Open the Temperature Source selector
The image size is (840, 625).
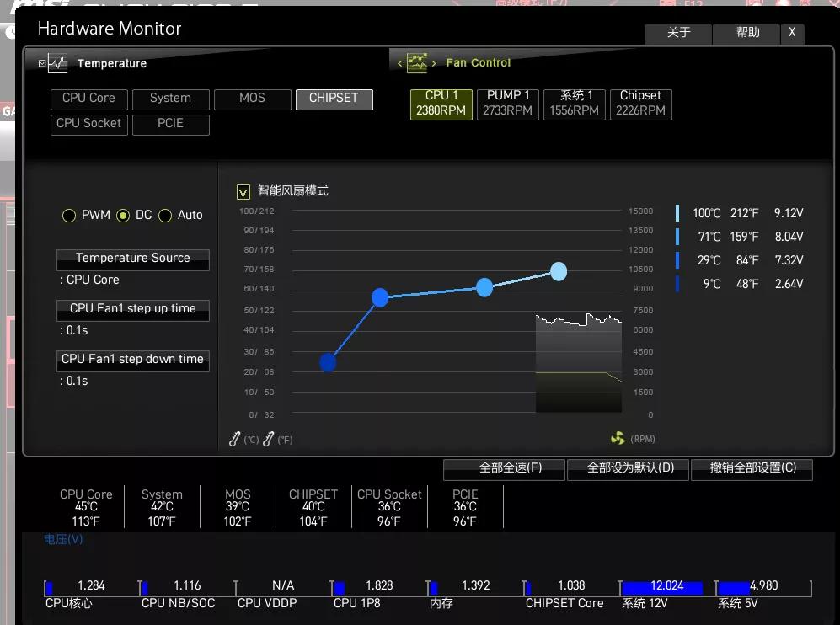click(132, 259)
